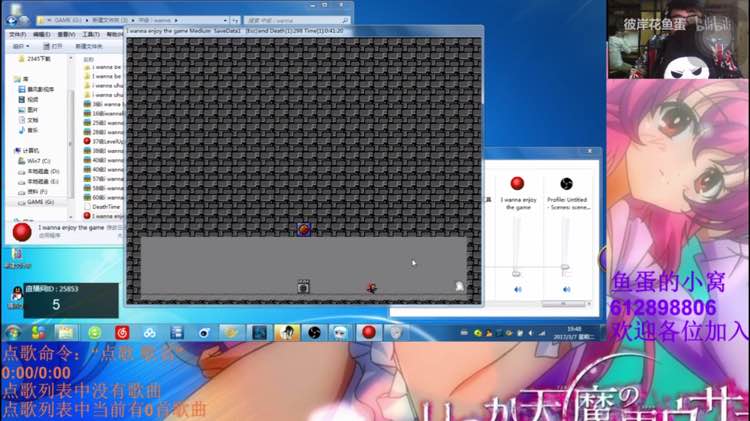Viewport: 750px width, 421px height.
Task: Select the 音乐 library in the navigation pane
Action: 28,130
